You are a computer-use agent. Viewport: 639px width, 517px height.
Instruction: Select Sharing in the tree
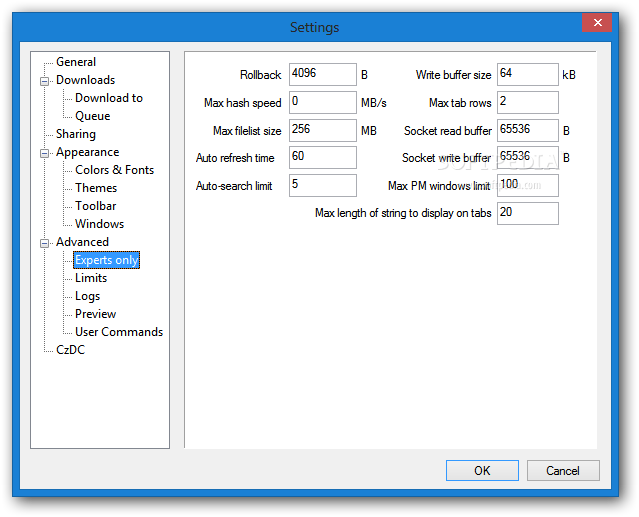pyautogui.click(x=76, y=134)
